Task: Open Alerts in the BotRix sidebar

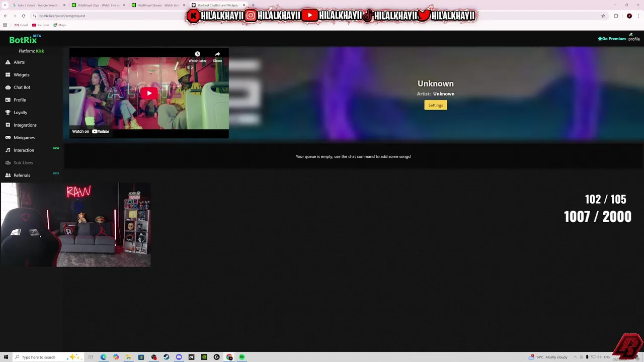Action: coord(19,62)
